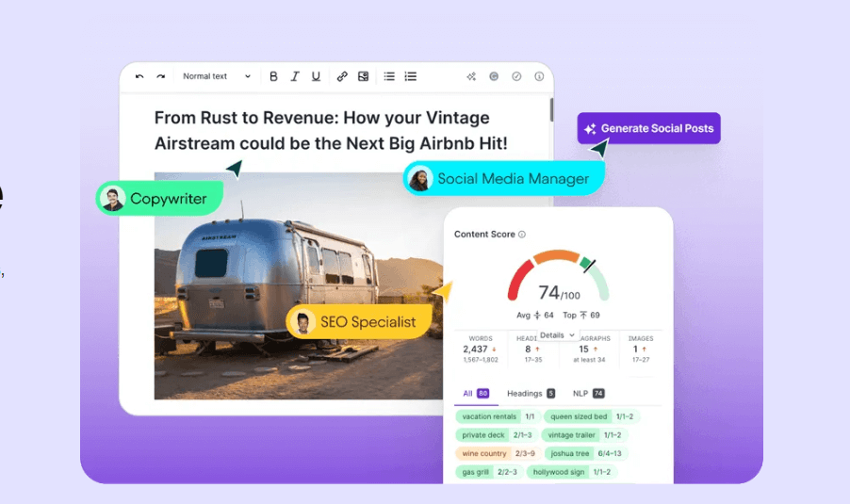Switch to the All keywords tab
Image resolution: width=850 pixels, height=504 pixels.
[x=476, y=394]
